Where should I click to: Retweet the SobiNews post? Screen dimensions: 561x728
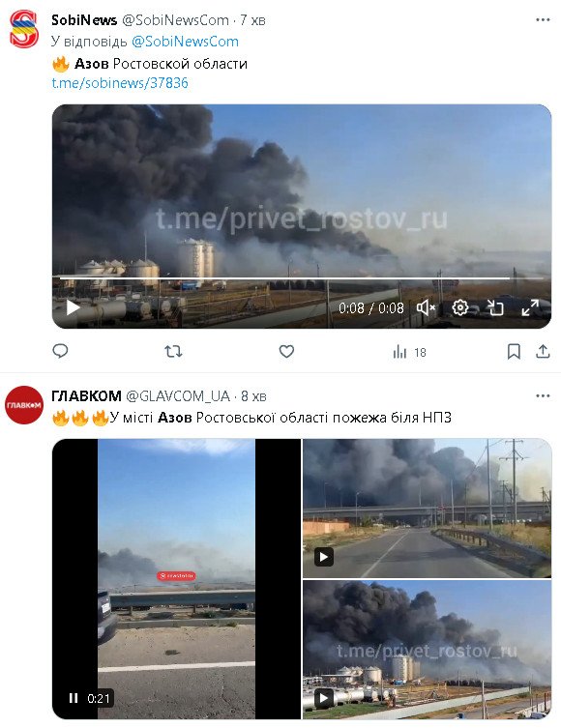coord(173,352)
